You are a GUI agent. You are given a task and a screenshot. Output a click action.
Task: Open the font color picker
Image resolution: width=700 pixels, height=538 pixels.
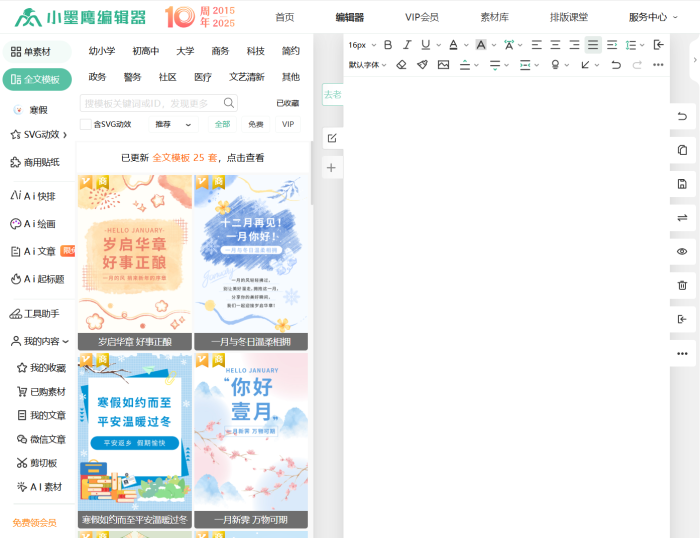tap(453, 45)
